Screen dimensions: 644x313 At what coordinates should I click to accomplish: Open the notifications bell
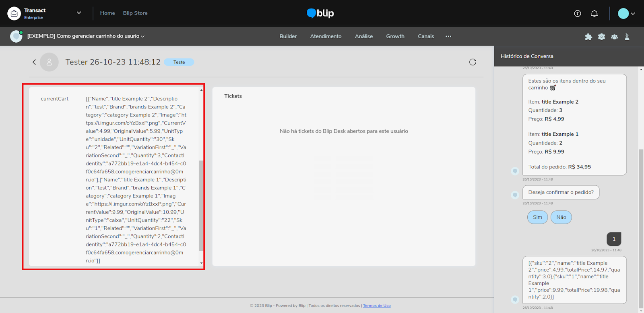[594, 14]
